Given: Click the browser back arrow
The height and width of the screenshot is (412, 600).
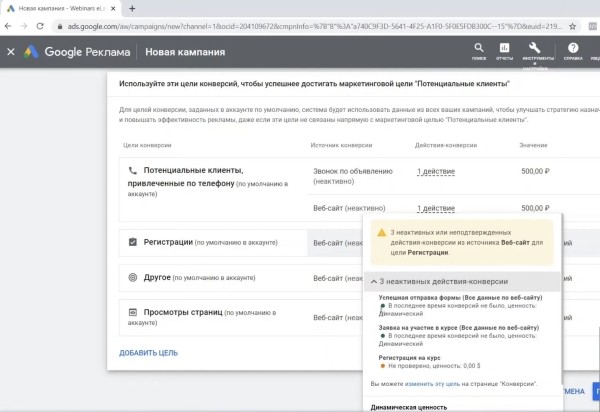Looking at the screenshot, I should pos(12,25).
